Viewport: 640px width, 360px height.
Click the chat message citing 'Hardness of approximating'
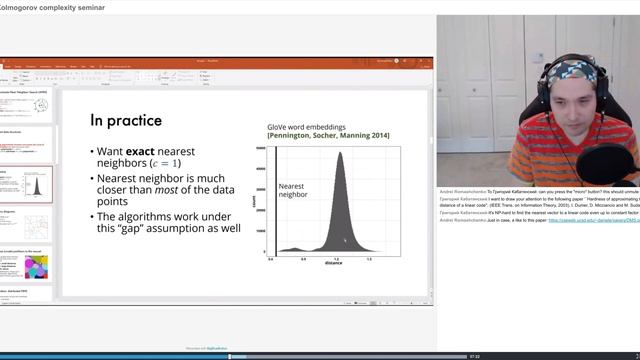pos(540,202)
